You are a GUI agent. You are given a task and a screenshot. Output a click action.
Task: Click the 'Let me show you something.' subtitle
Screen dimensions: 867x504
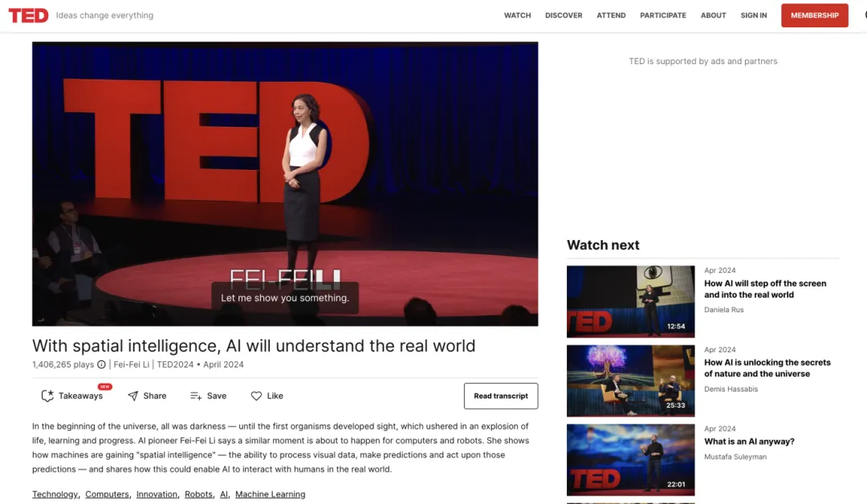coord(285,298)
